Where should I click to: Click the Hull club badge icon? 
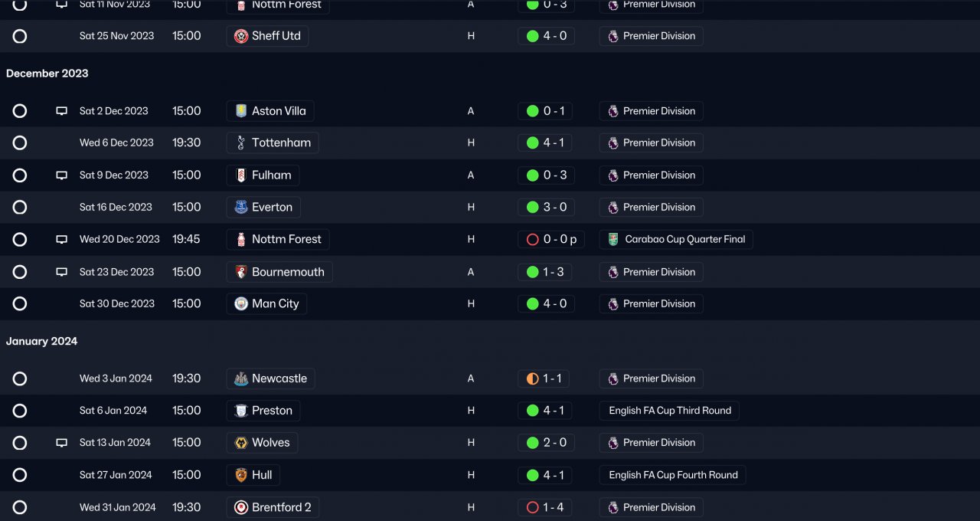(x=241, y=475)
